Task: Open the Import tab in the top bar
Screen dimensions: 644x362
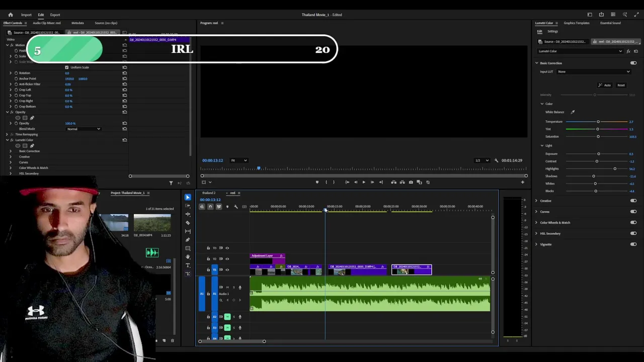Action: [x=26, y=15]
